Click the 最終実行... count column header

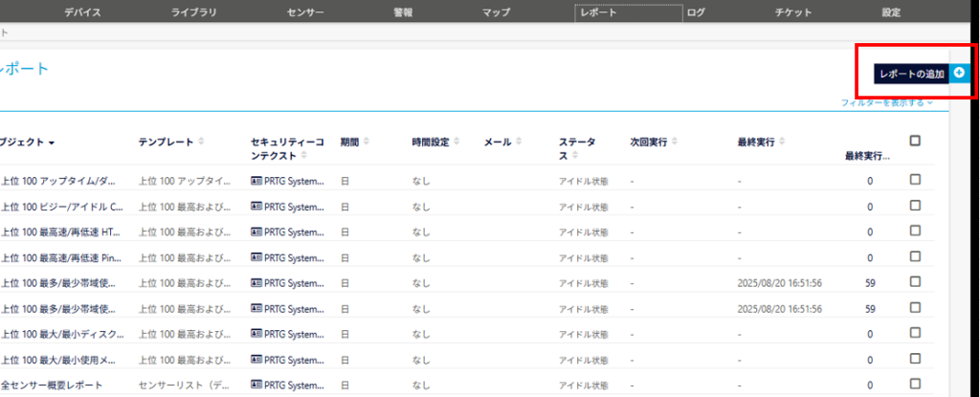[867, 156]
